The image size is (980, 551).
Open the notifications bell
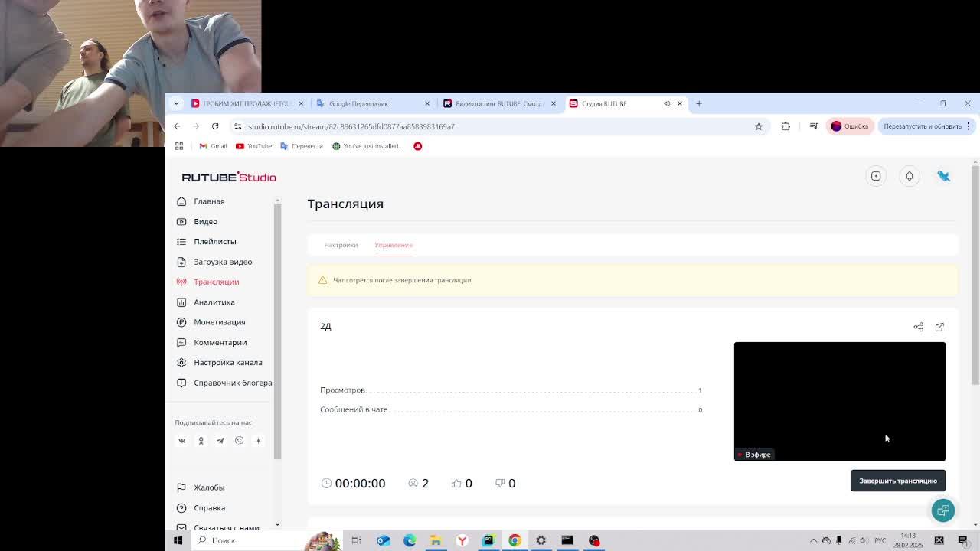(x=910, y=176)
